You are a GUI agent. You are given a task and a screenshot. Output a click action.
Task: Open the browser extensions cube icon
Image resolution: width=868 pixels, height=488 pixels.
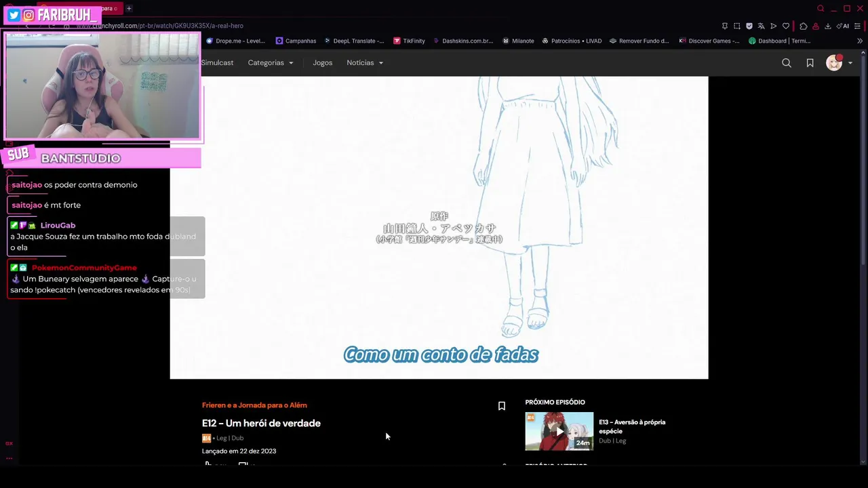[x=804, y=26]
